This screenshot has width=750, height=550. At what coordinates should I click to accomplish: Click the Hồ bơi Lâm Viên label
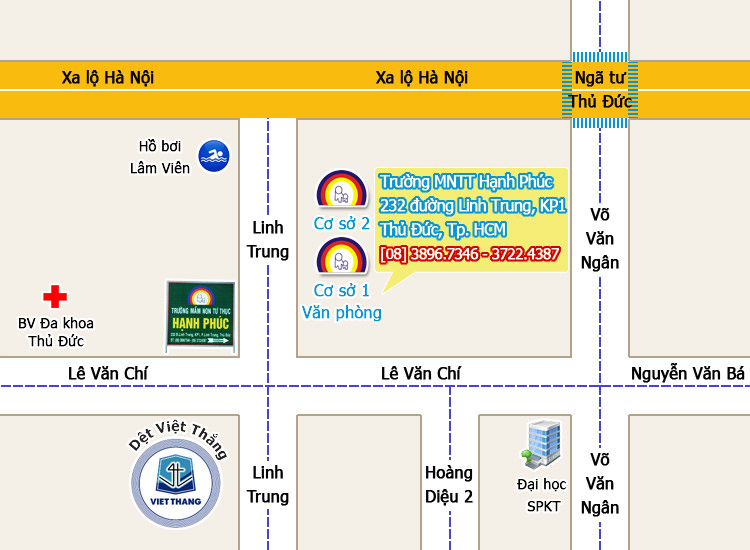pos(160,157)
